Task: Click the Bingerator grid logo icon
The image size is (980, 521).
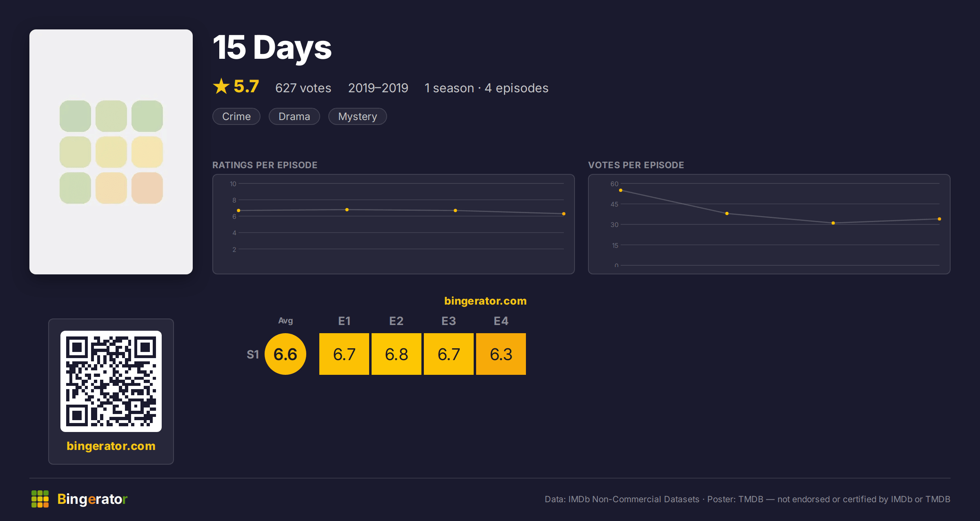Action: (40, 499)
